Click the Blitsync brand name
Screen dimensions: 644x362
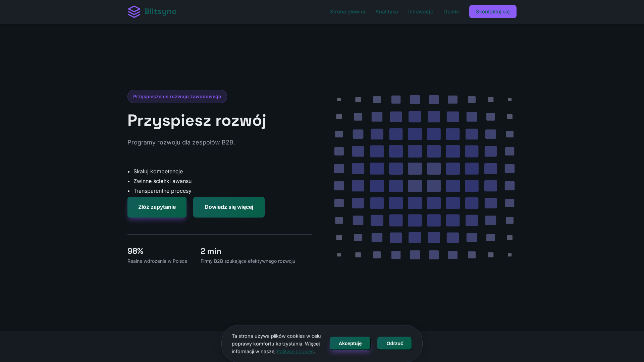tap(160, 12)
